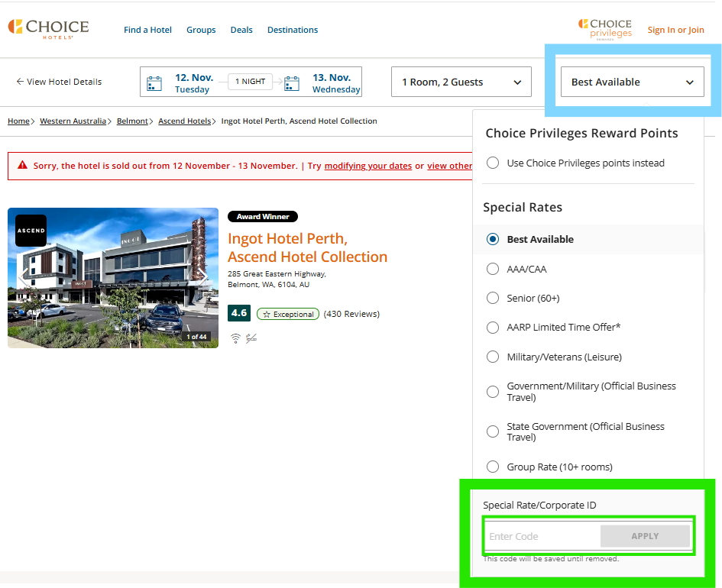
Task: Click Sign In or Join
Action: click(675, 30)
